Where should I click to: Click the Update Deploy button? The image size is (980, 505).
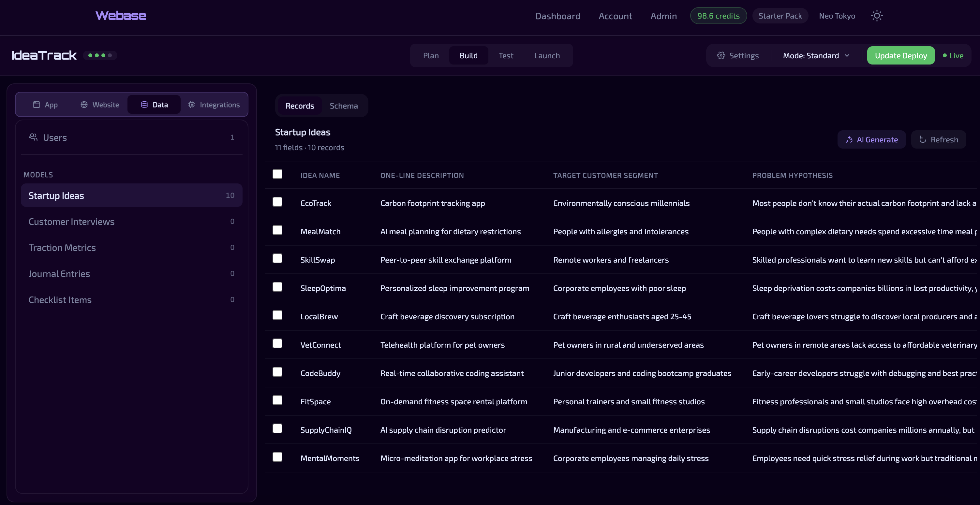[x=900, y=55]
